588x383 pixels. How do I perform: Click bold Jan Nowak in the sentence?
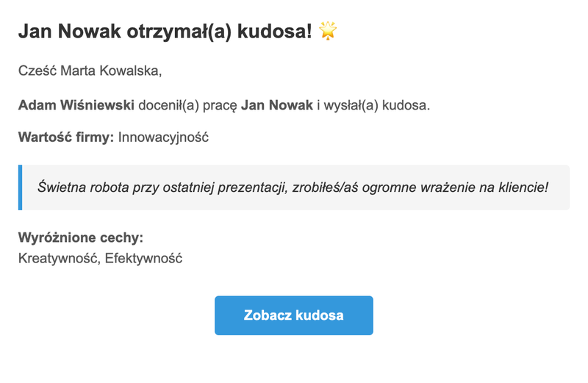(277, 105)
